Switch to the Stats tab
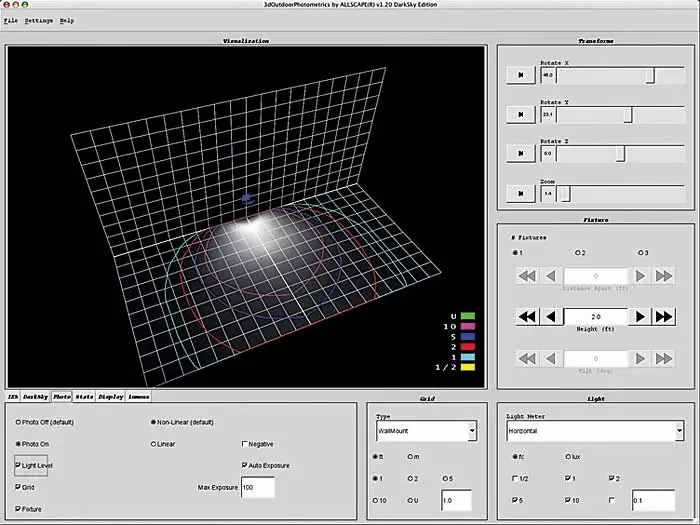 (85, 397)
